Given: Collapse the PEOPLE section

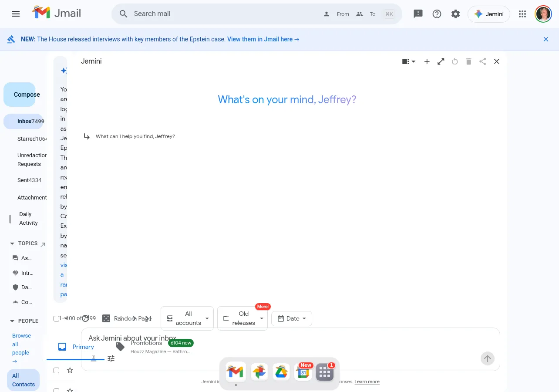Looking at the screenshot, I should pyautogui.click(x=12, y=321).
